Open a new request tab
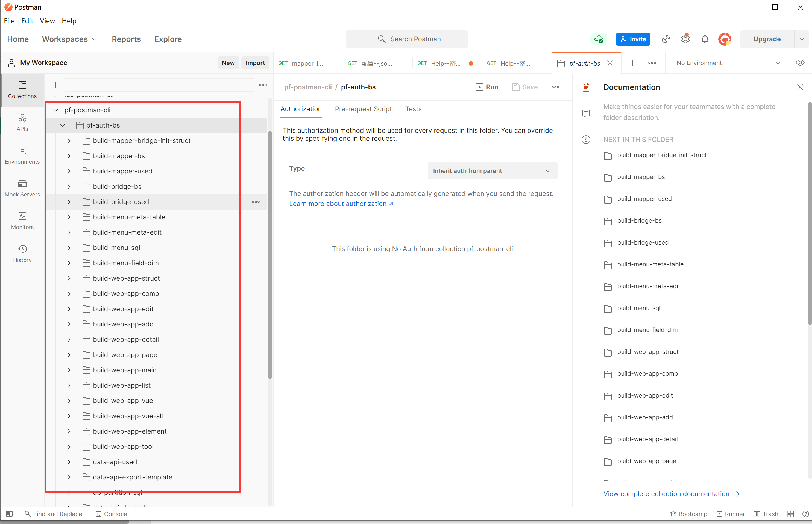The height and width of the screenshot is (524, 812). pyautogui.click(x=632, y=63)
